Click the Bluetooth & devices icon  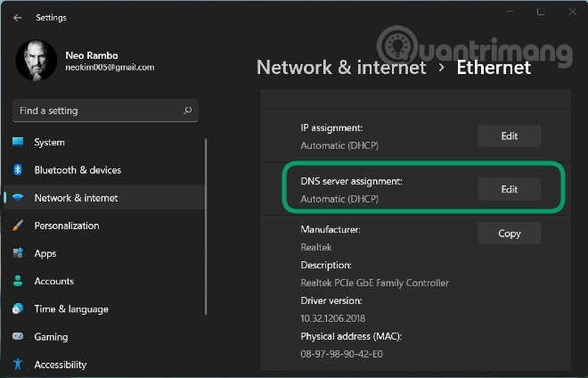point(18,170)
